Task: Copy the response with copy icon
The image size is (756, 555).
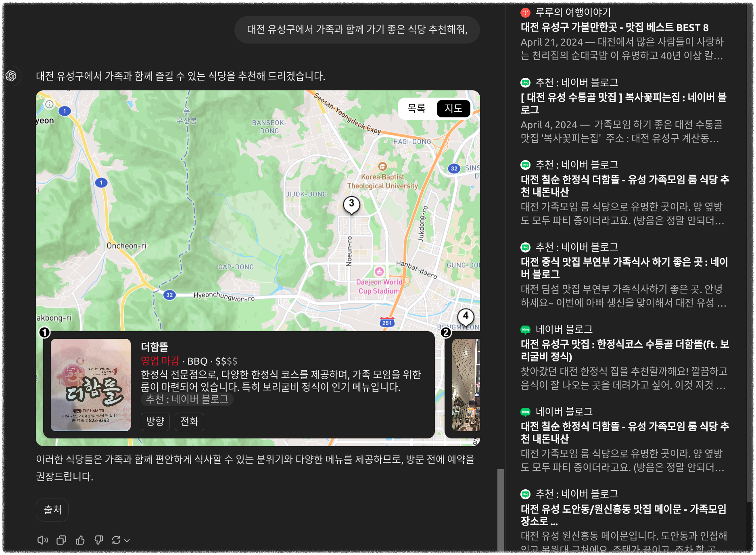Action: [61, 540]
